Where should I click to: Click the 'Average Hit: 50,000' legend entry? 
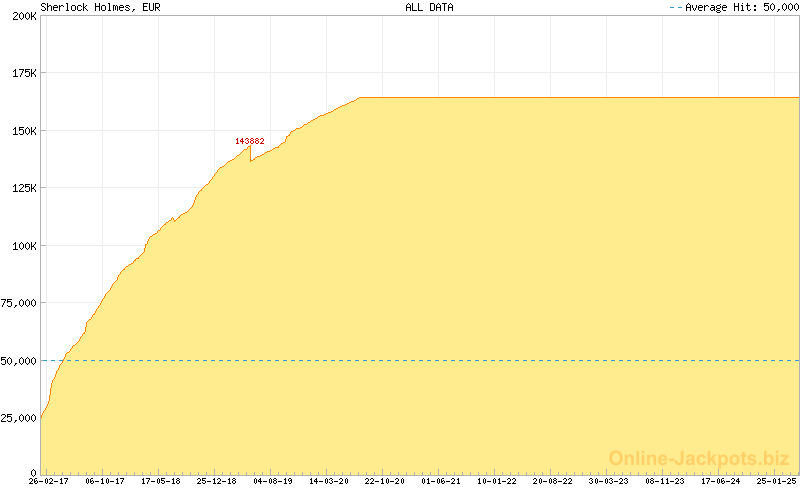(733, 7)
